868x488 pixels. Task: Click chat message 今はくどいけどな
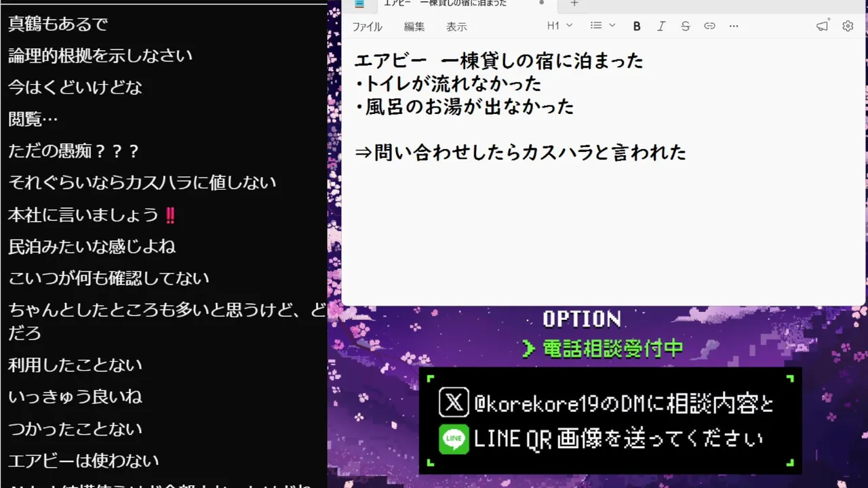75,87
